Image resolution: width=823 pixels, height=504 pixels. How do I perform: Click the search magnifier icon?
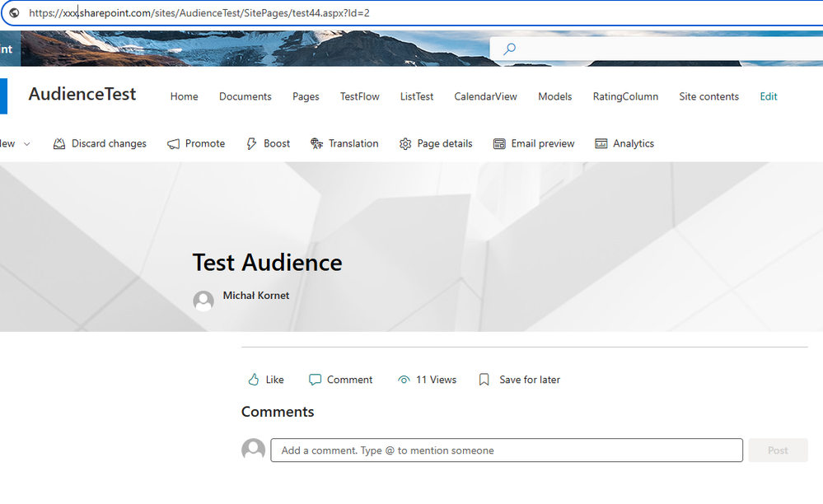coord(509,49)
